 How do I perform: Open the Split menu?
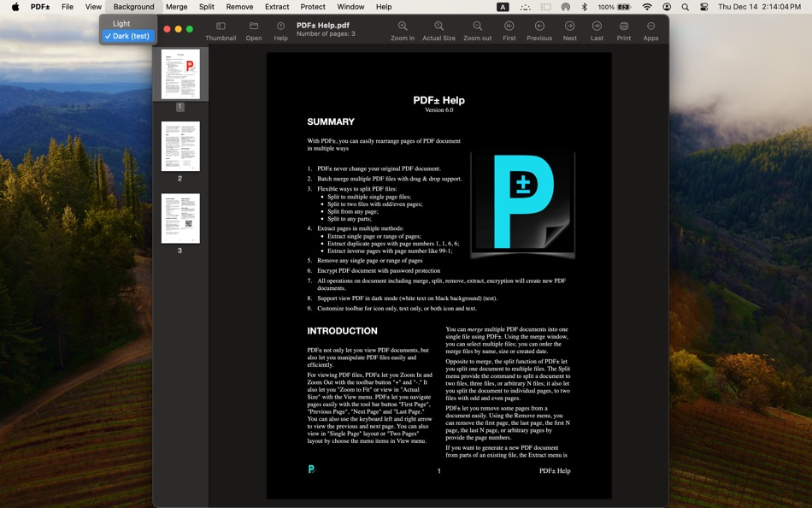(207, 7)
